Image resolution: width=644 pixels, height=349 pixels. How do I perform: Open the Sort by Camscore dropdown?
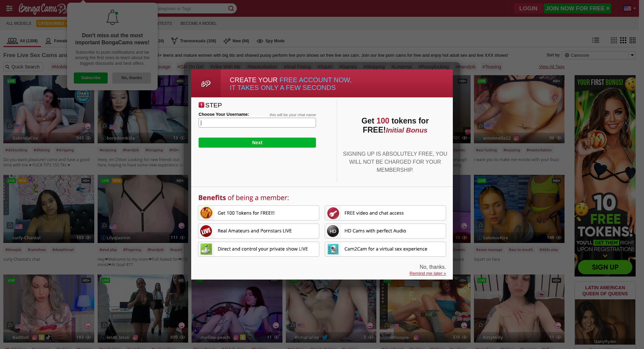599,55
